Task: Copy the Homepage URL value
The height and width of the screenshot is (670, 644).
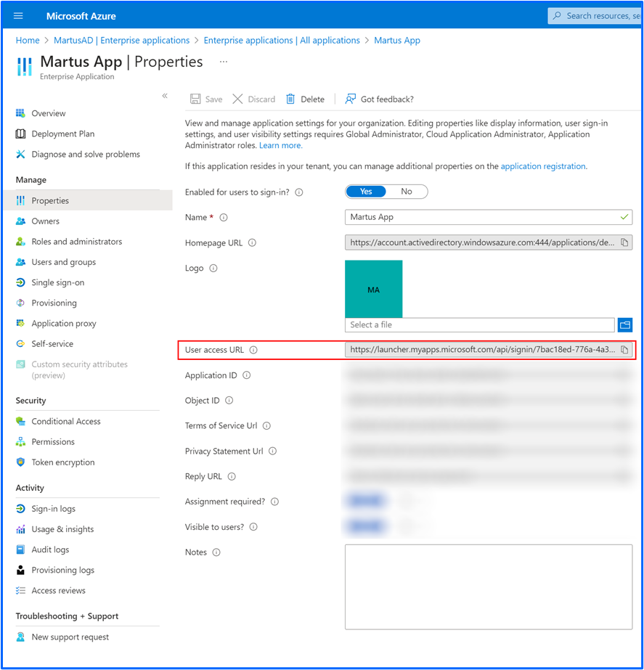Action: tap(624, 242)
